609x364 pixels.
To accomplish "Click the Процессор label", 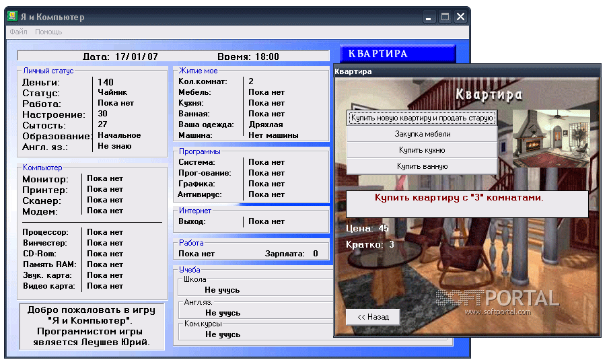I will point(45,232).
